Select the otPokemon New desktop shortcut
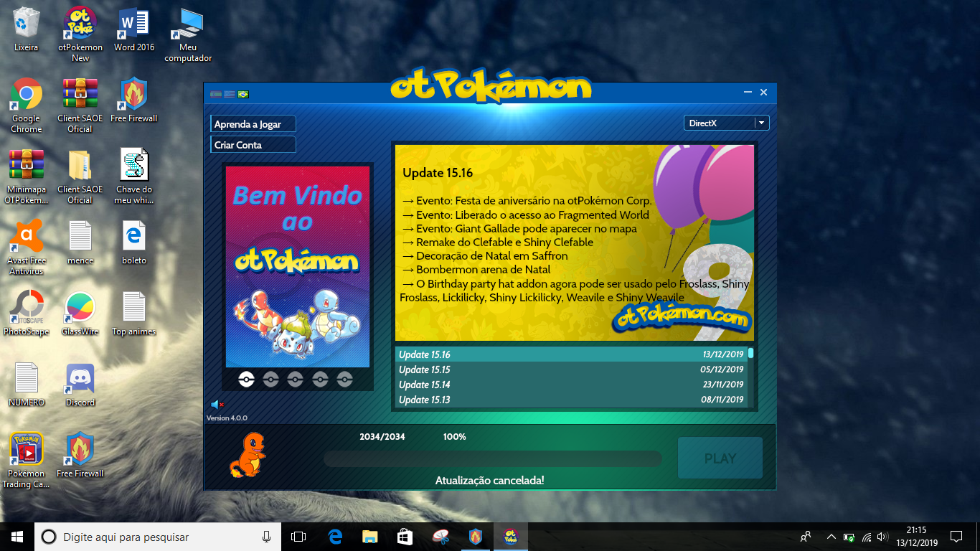 point(80,34)
